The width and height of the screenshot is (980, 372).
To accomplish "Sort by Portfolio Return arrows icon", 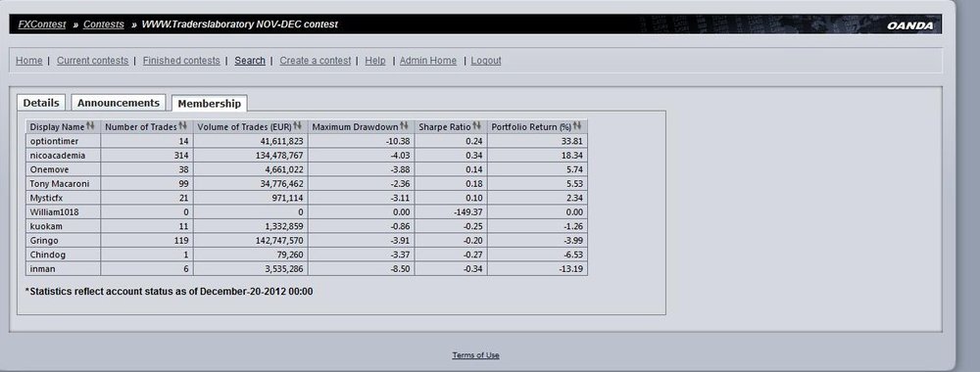I will coord(577,126).
